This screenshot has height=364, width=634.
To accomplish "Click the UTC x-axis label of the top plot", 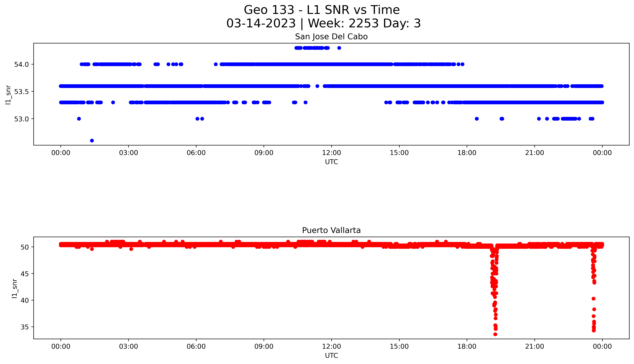I will click(331, 162).
